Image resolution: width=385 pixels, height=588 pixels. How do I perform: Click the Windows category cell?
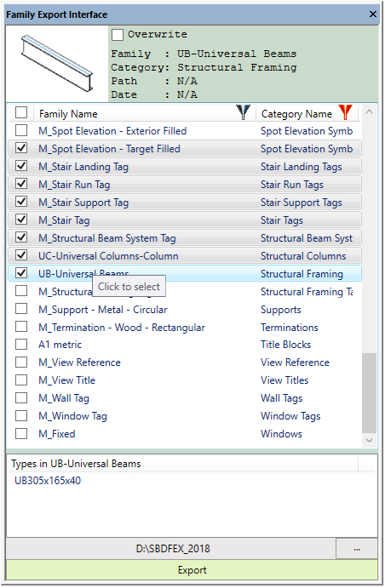[x=281, y=434]
